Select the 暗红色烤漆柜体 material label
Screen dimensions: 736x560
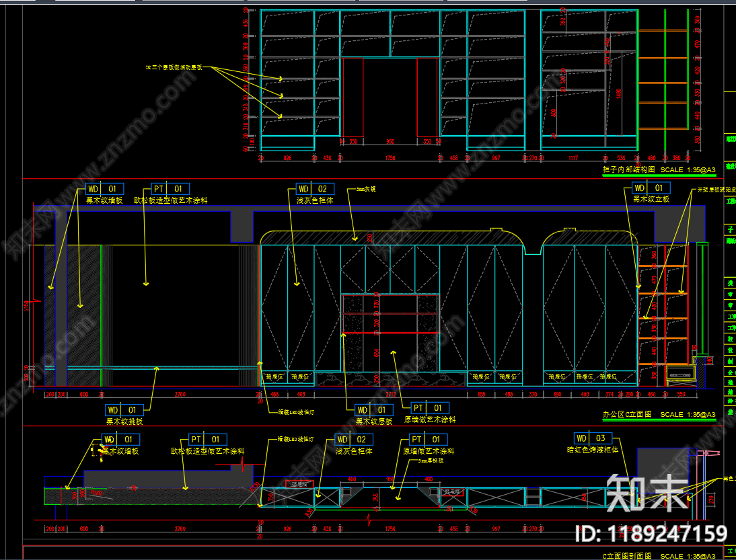click(593, 449)
